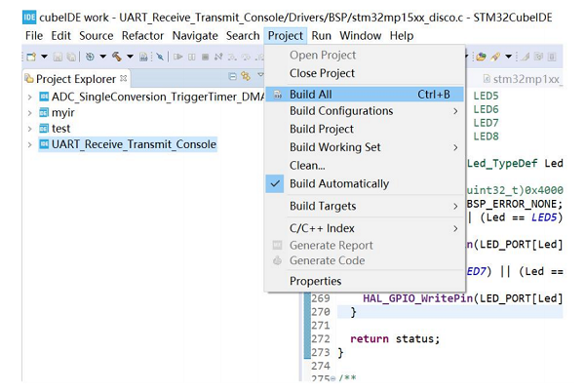Open the Source menu
Image resolution: width=585 pixels, height=392 pixels.
97,36
